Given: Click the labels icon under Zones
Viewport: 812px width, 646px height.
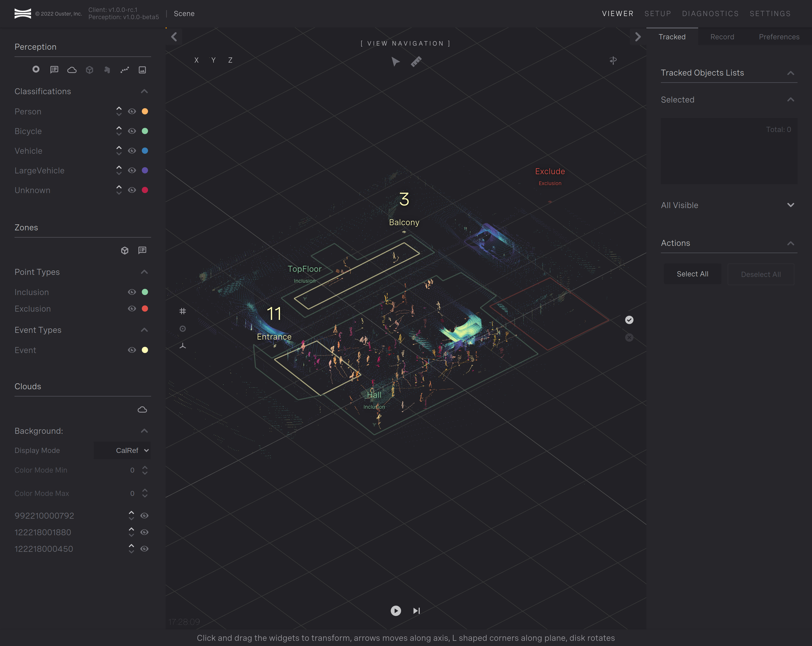Looking at the screenshot, I should 142,251.
